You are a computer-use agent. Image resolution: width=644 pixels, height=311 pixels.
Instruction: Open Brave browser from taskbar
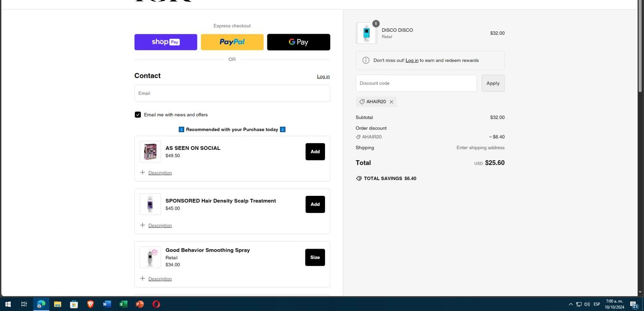(x=90, y=304)
